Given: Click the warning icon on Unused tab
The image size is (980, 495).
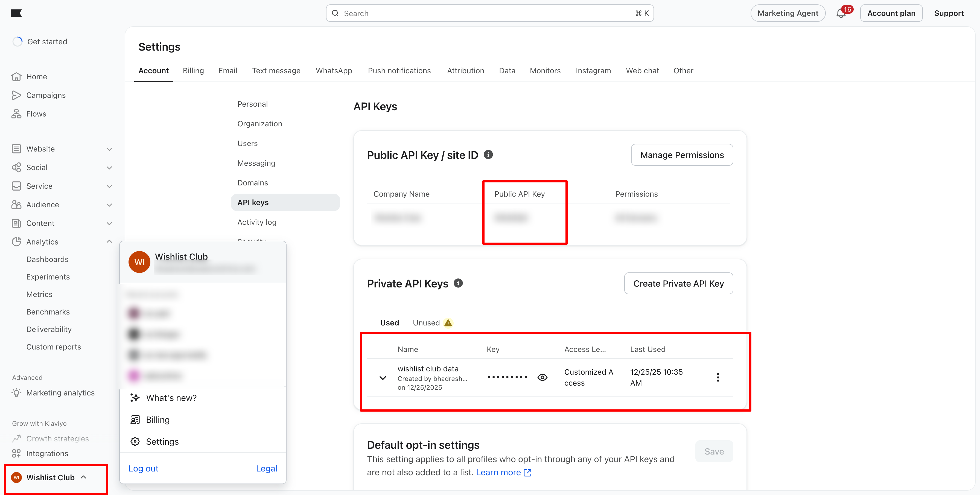Looking at the screenshot, I should click(448, 323).
